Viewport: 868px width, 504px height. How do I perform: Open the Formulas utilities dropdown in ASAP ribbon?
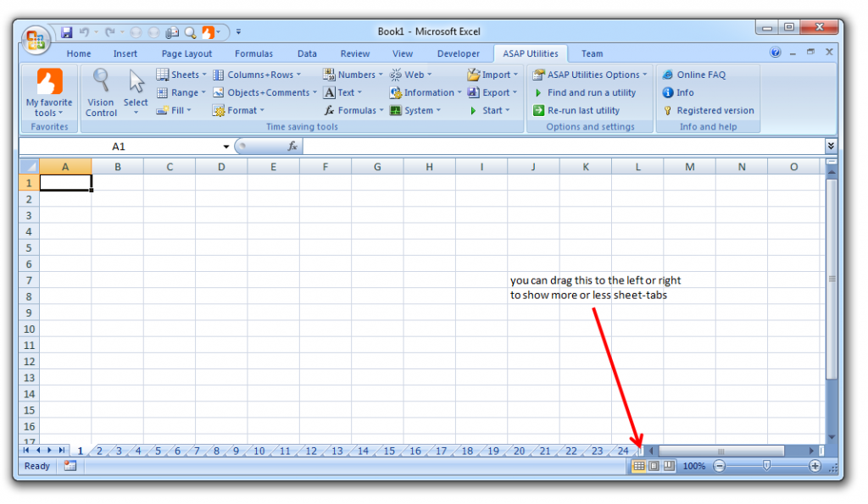click(x=353, y=110)
